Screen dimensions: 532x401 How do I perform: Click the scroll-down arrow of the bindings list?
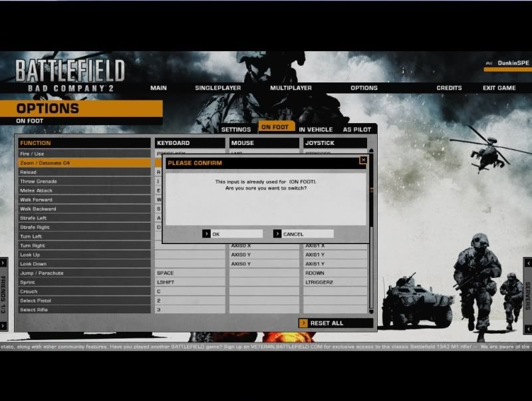(371, 311)
